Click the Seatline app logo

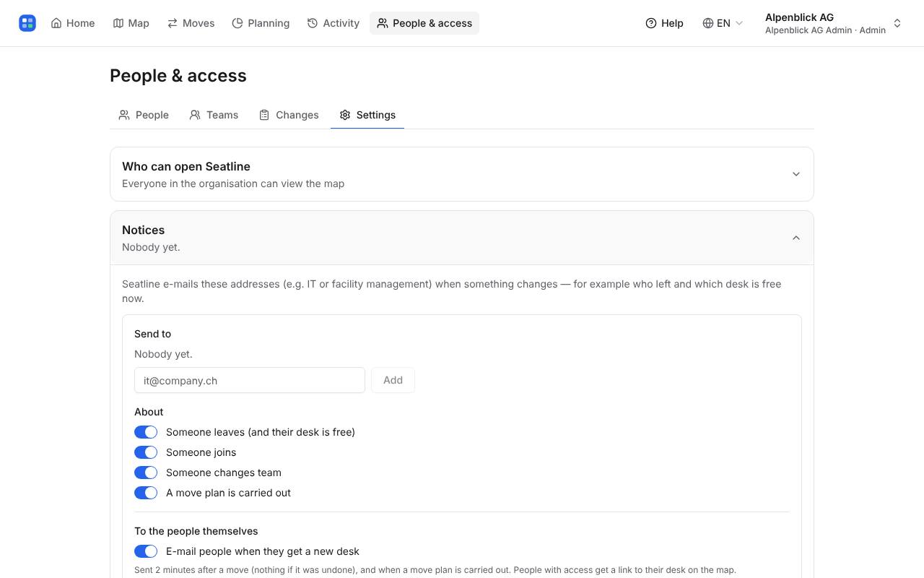[x=27, y=23]
